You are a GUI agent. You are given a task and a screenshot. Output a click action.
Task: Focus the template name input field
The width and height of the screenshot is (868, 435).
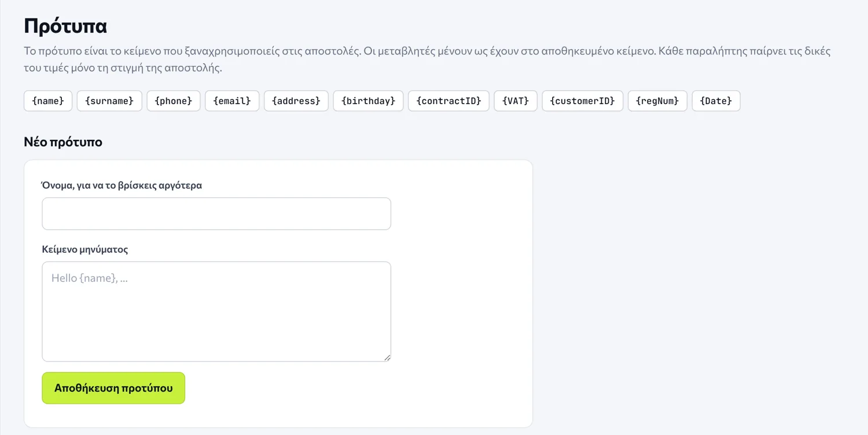[x=216, y=213]
